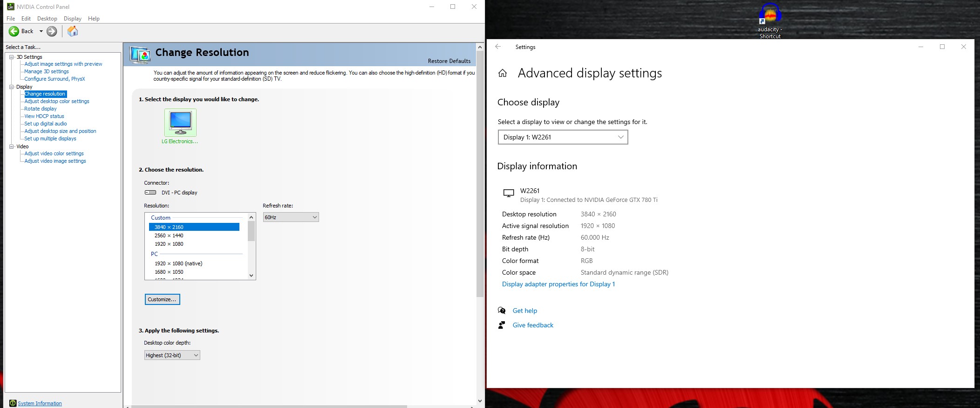Go to the NVIDIA home page icon
Viewport: 980px width, 408px height.
tap(73, 31)
